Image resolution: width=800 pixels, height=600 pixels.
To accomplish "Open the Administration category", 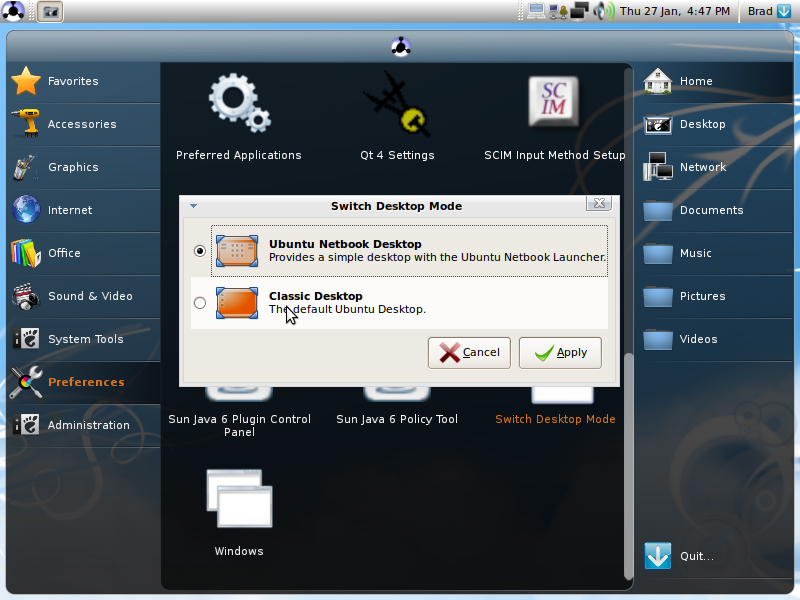I will 83,425.
